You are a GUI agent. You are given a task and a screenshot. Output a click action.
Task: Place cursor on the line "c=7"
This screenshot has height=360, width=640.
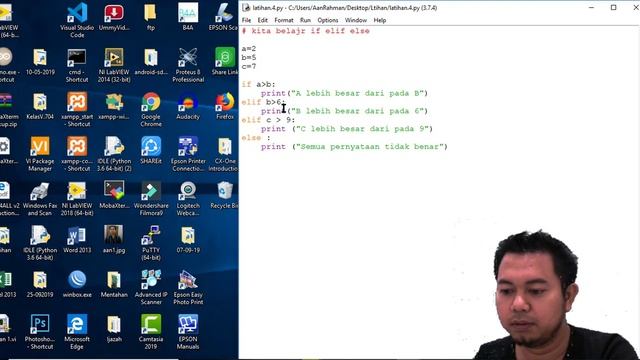coord(249,67)
